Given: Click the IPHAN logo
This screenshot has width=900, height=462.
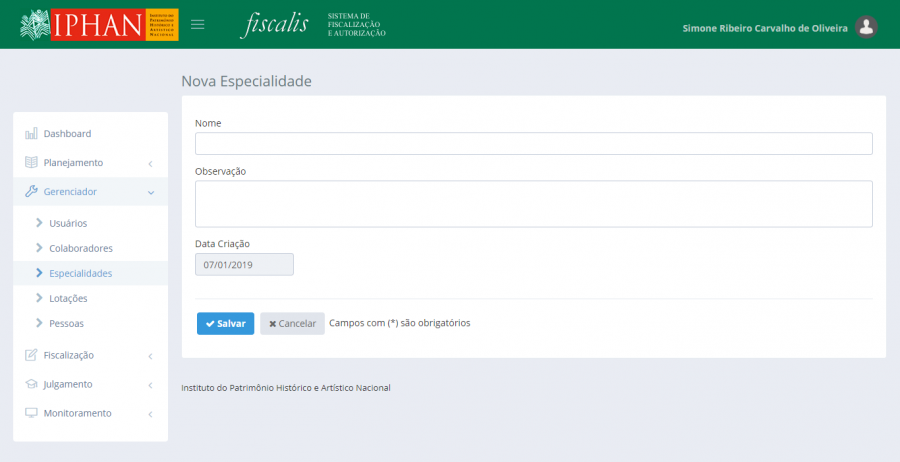Looking at the screenshot, I should [99, 24].
